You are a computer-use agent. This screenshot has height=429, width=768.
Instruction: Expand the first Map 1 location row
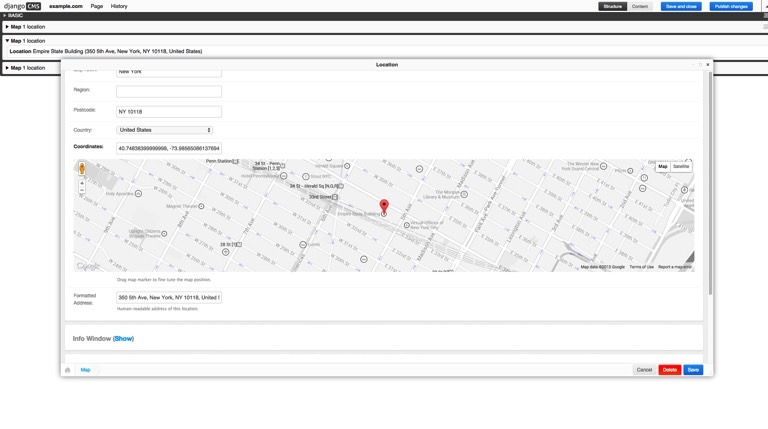(x=7, y=27)
